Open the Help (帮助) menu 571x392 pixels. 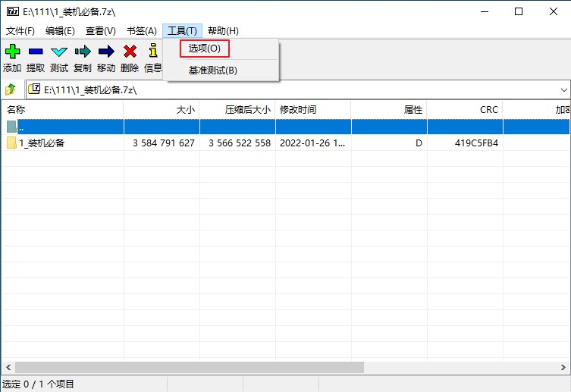coord(223,31)
